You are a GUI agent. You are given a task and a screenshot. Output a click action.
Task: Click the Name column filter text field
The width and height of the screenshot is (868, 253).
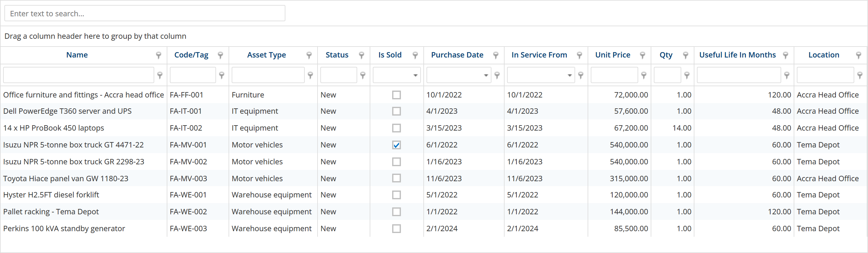tap(78, 75)
